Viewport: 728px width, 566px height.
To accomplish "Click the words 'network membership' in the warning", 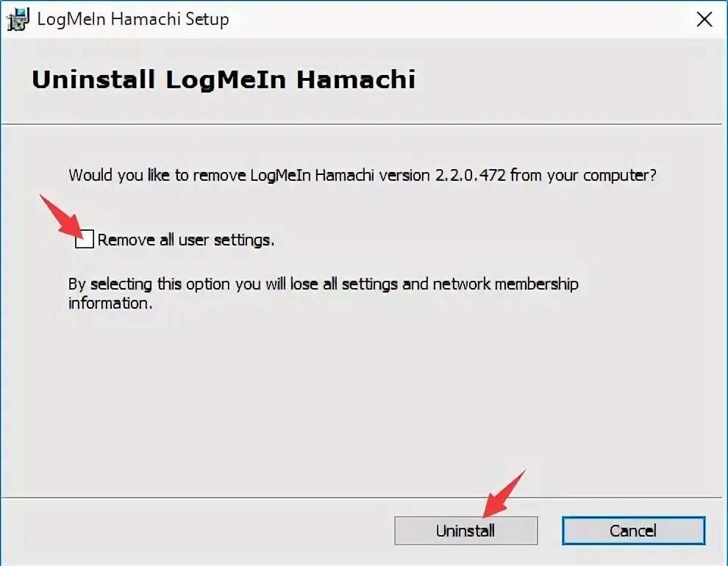I will 506,284.
